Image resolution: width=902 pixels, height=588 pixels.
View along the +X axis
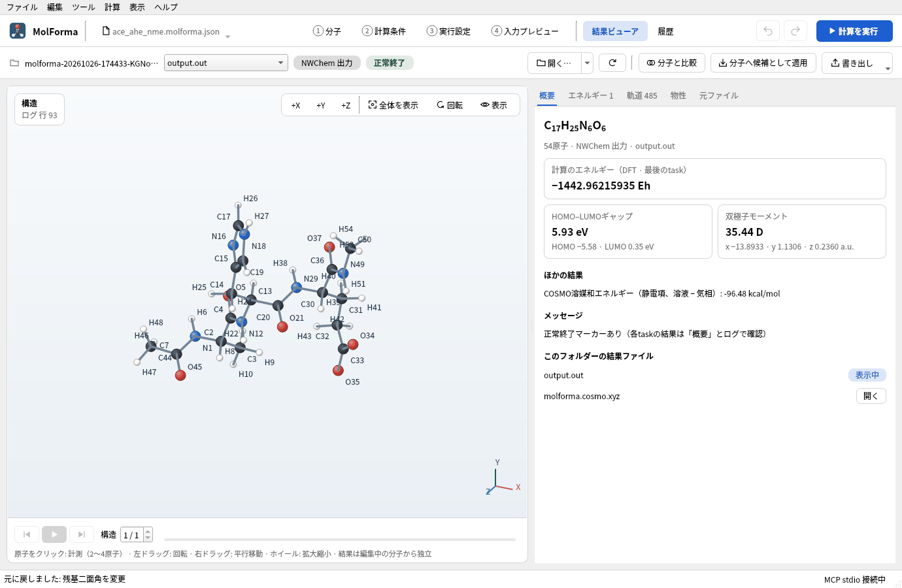coord(295,105)
